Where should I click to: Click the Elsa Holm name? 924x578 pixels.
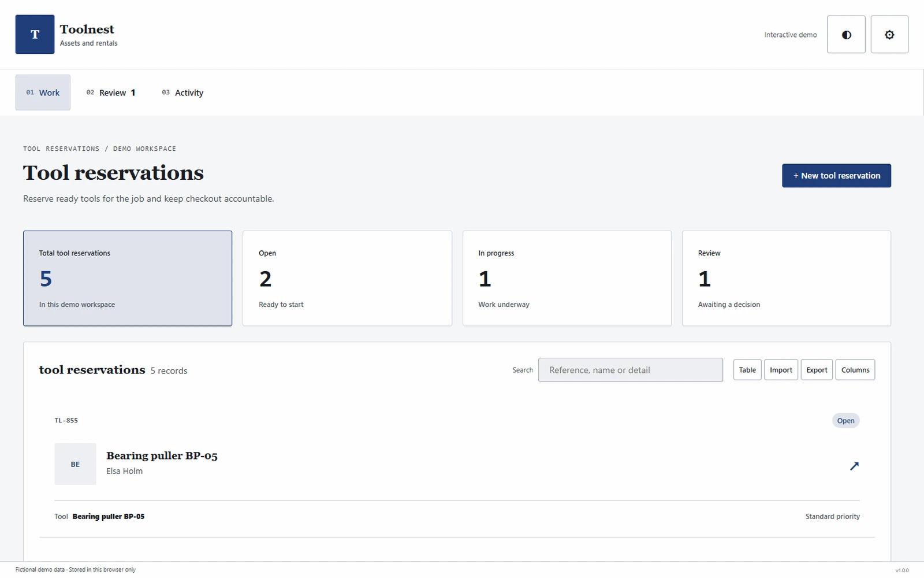(124, 471)
